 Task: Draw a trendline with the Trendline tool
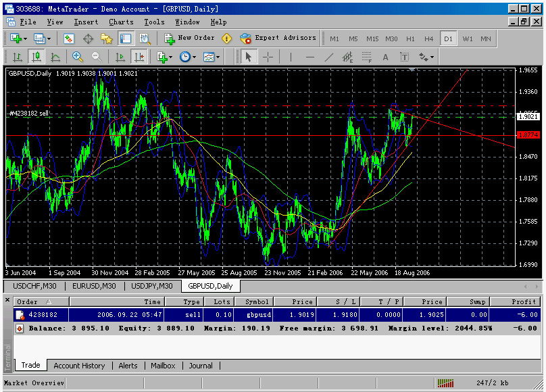[329, 57]
